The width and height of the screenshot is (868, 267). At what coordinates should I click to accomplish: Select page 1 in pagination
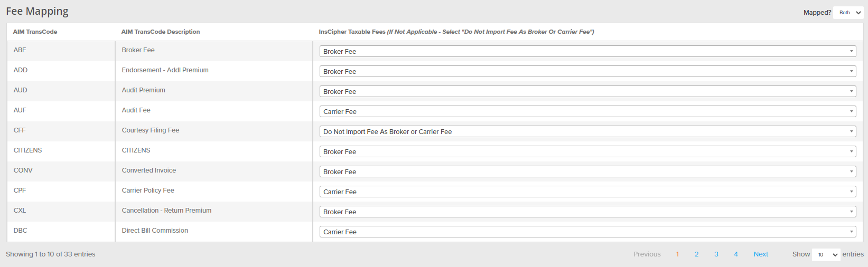677,254
